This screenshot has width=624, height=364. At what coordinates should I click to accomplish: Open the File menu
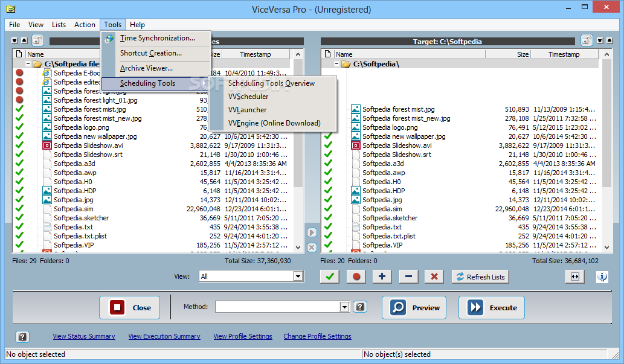point(14,25)
